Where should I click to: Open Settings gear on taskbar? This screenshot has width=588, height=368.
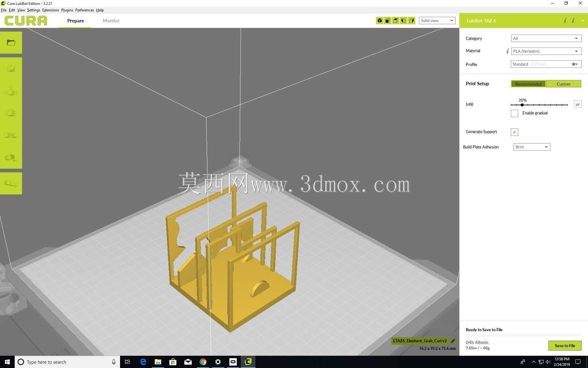(218, 362)
